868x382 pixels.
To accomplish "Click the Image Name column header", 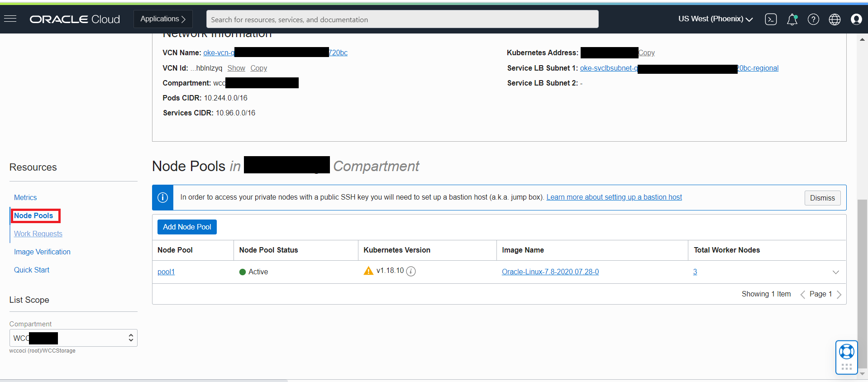I will point(523,250).
